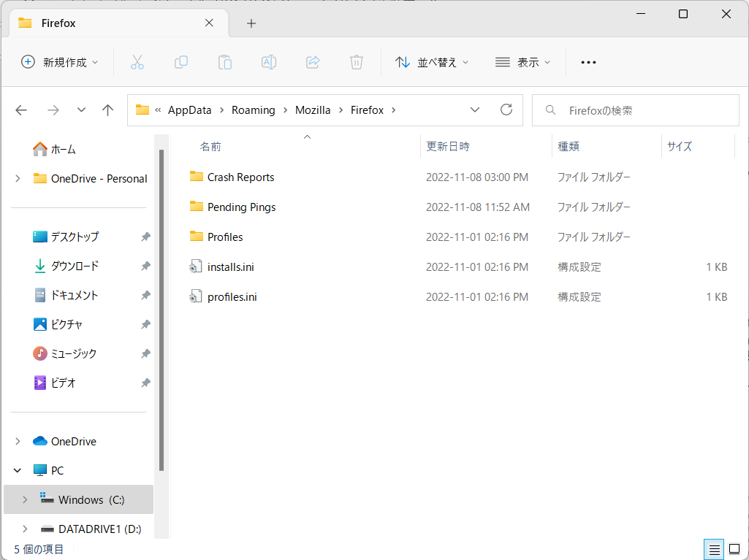Click the Profiles folder icon

tap(197, 237)
